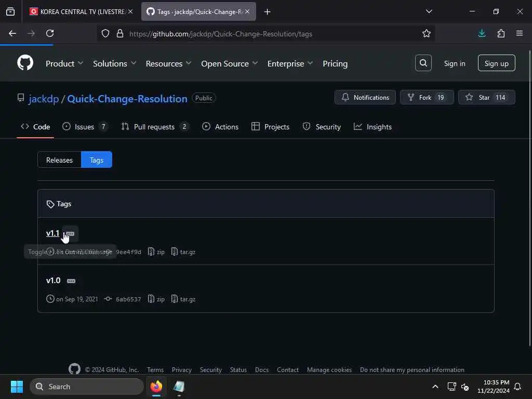
Task: Open commit 6ab6537
Action: click(x=123, y=299)
